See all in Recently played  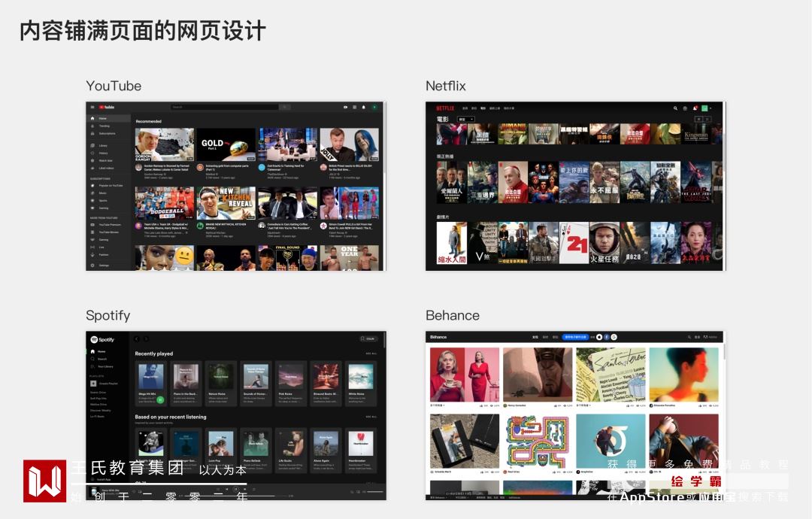pos(371,354)
